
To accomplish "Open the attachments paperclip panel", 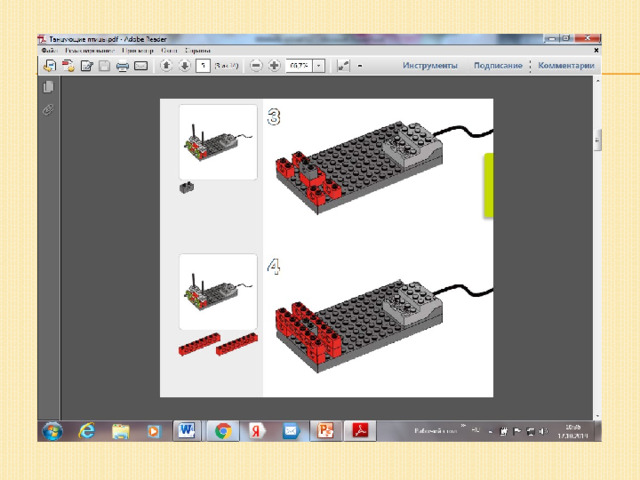I will [x=48, y=109].
